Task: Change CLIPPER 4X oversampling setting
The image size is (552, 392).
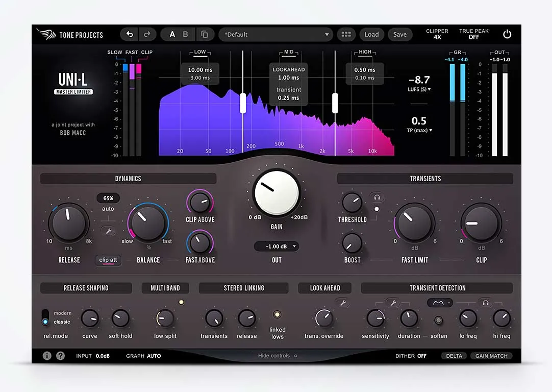Action: [x=437, y=34]
